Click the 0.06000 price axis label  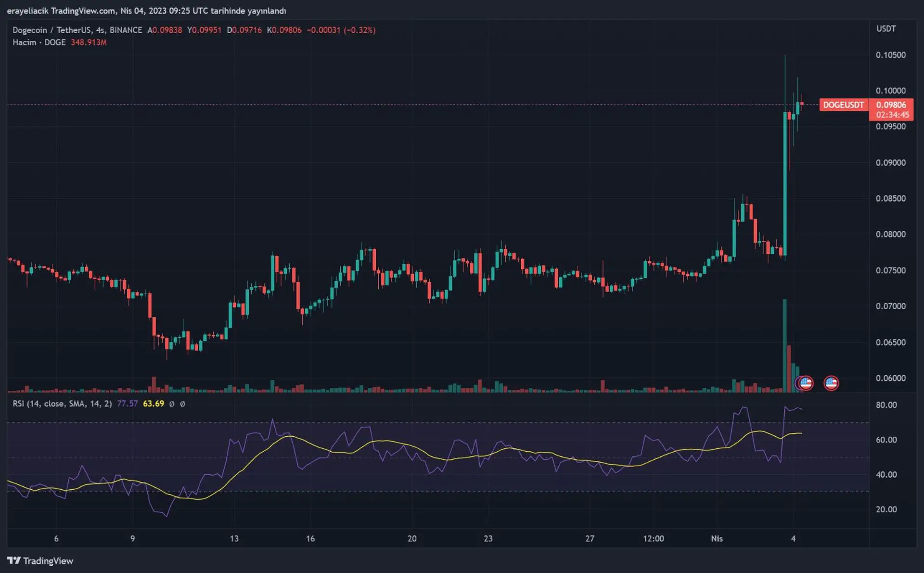click(890, 378)
